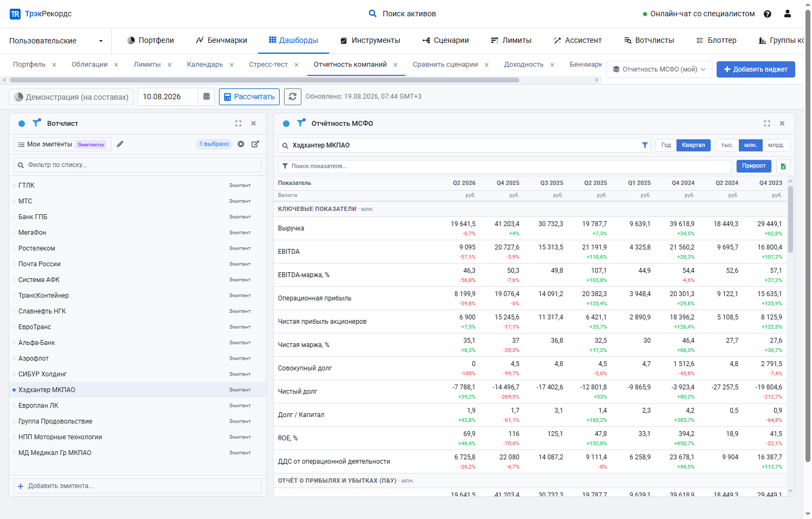This screenshot has height=519, width=812.
Task: Switch to the Стресс-тест tab
Action: [x=268, y=65]
